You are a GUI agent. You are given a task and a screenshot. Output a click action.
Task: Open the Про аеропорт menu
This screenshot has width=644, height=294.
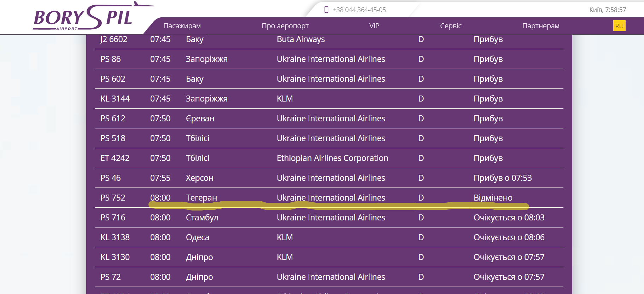pos(285,26)
